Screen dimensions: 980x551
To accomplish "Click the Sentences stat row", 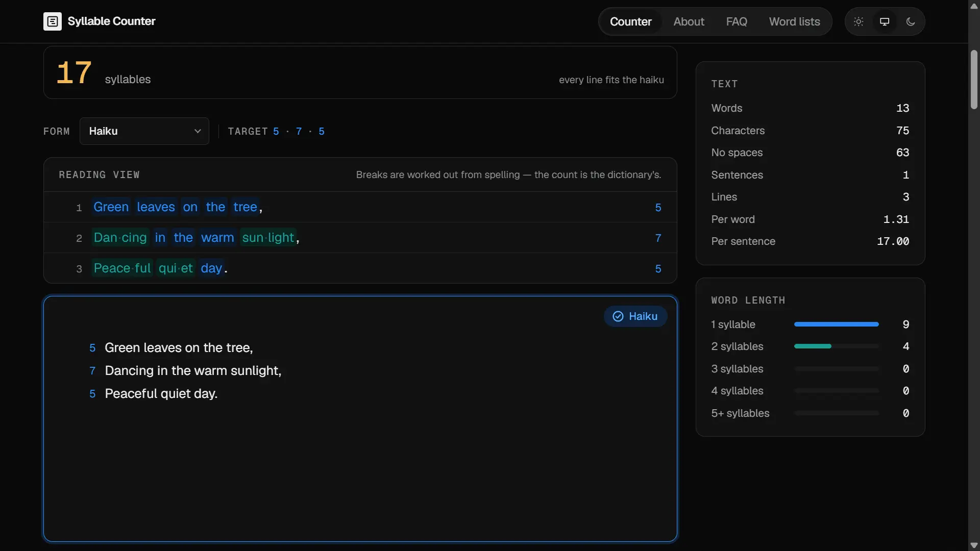I will 810,175.
